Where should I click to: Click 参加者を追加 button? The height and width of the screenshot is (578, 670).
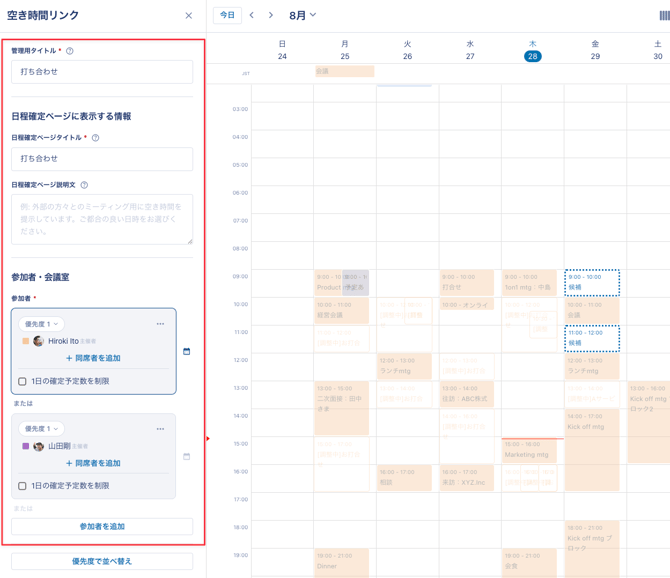pyautogui.click(x=102, y=526)
